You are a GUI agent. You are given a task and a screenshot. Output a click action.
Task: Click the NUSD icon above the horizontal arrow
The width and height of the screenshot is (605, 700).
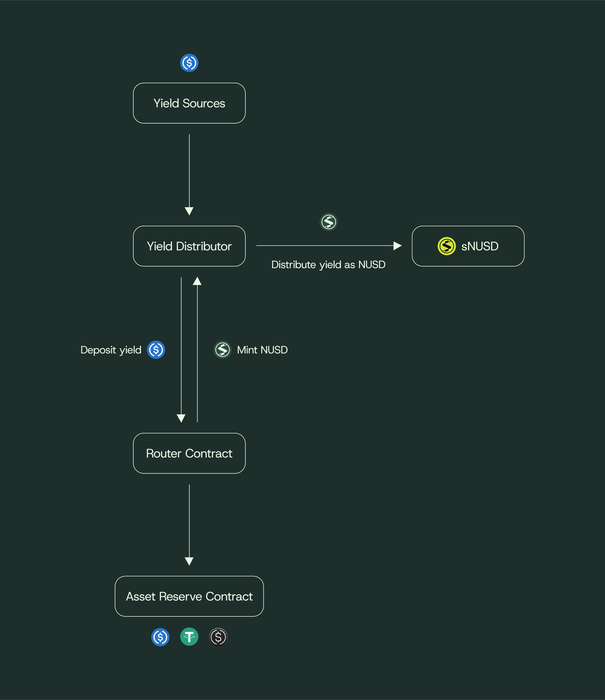(328, 222)
